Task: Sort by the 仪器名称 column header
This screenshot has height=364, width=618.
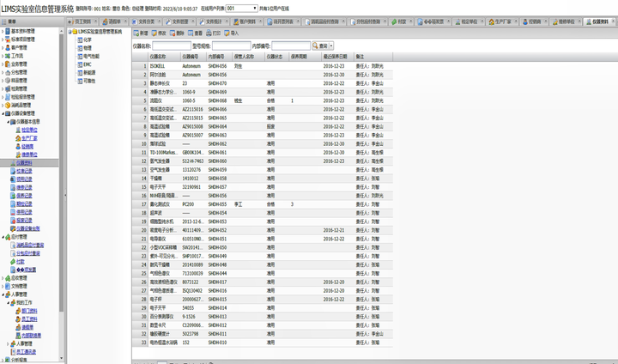Action: point(164,57)
